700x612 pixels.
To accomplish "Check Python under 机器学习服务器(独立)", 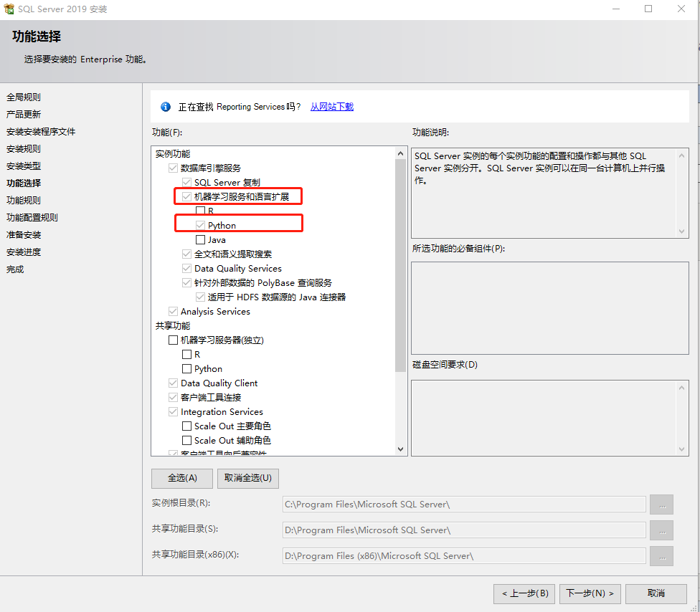I will click(x=186, y=368).
